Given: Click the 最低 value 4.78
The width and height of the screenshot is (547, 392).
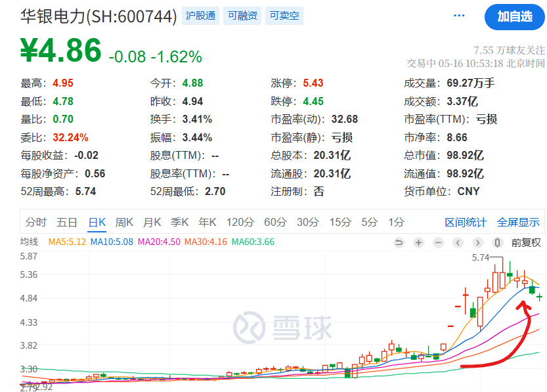Looking at the screenshot, I should tap(63, 102).
